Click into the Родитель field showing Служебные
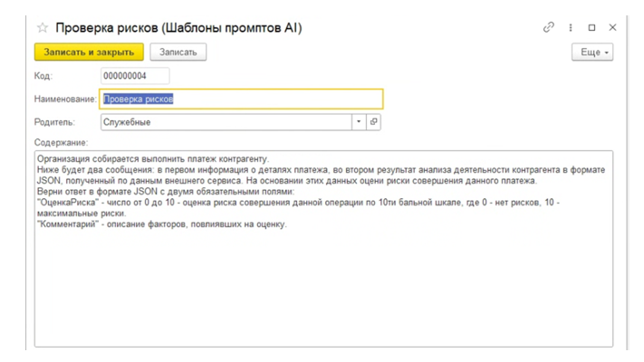This screenshot has width=644, height=362. click(225, 121)
